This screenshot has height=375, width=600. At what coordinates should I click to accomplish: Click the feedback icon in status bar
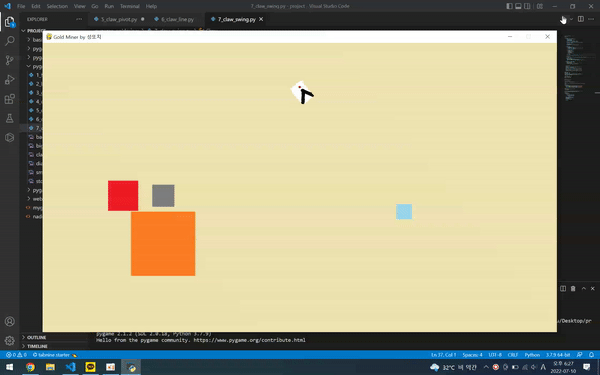point(580,355)
